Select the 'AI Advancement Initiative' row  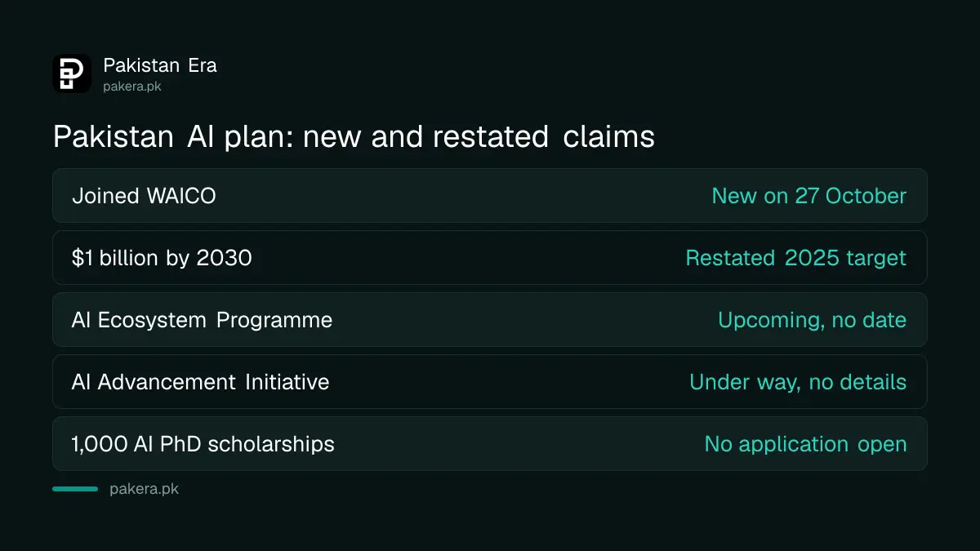(x=490, y=382)
